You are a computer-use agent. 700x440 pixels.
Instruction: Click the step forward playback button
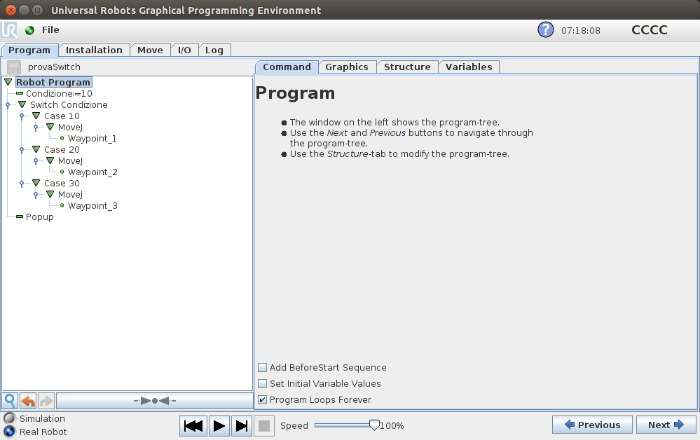click(x=242, y=426)
